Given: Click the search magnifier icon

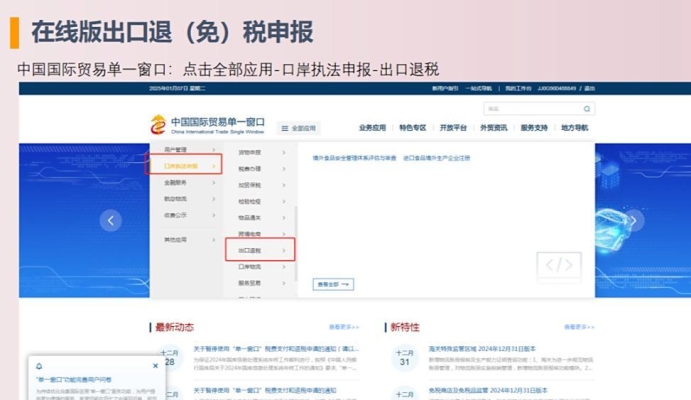Looking at the screenshot, I should coord(587,108).
